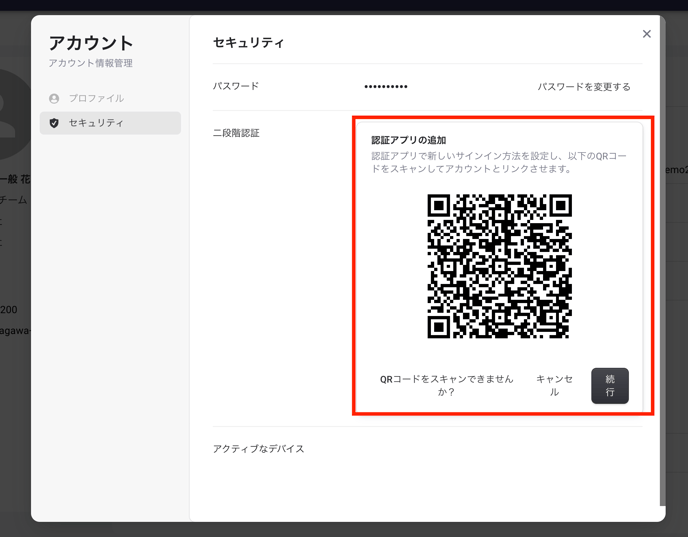Click パスワードを変更する link
688x537 pixels.
click(584, 87)
